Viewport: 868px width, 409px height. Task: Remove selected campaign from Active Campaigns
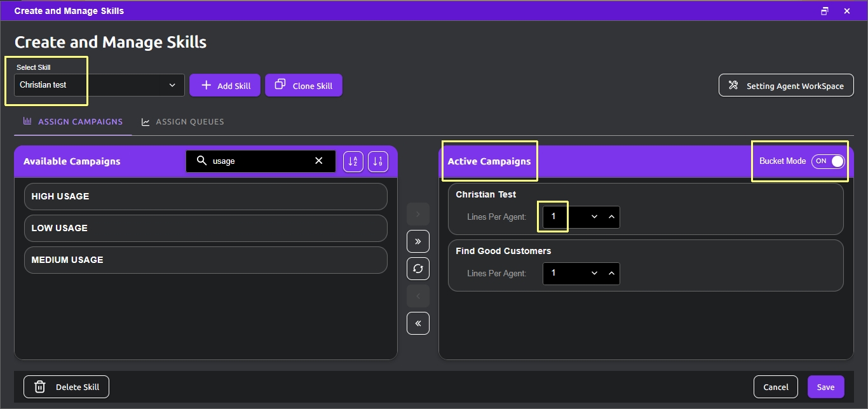[418, 296]
